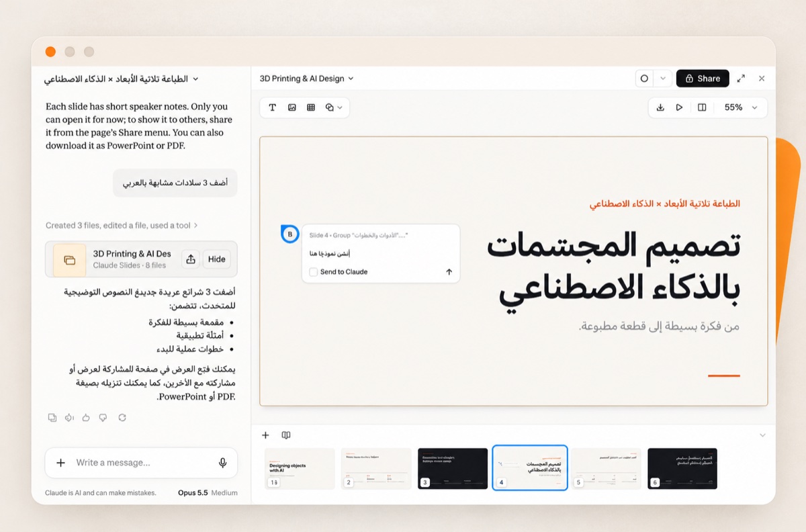
Task: Click 'Claude is AI and can make mistakes.'
Action: coord(101,493)
